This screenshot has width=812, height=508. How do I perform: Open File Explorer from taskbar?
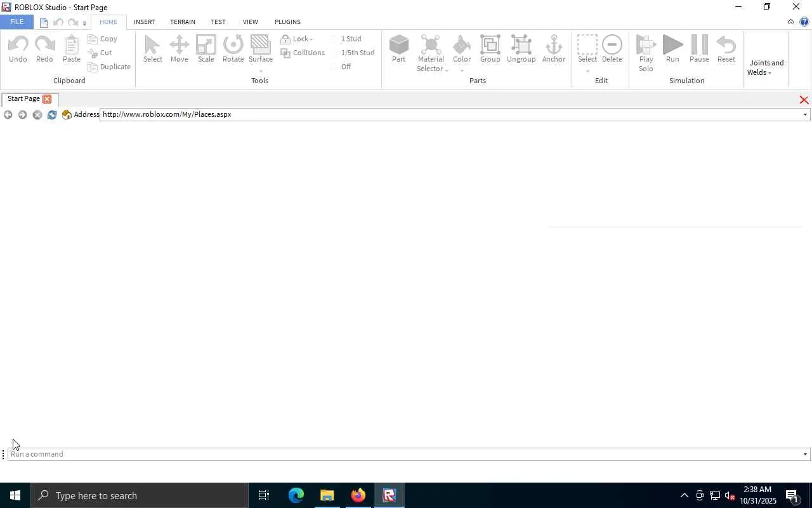point(327,495)
